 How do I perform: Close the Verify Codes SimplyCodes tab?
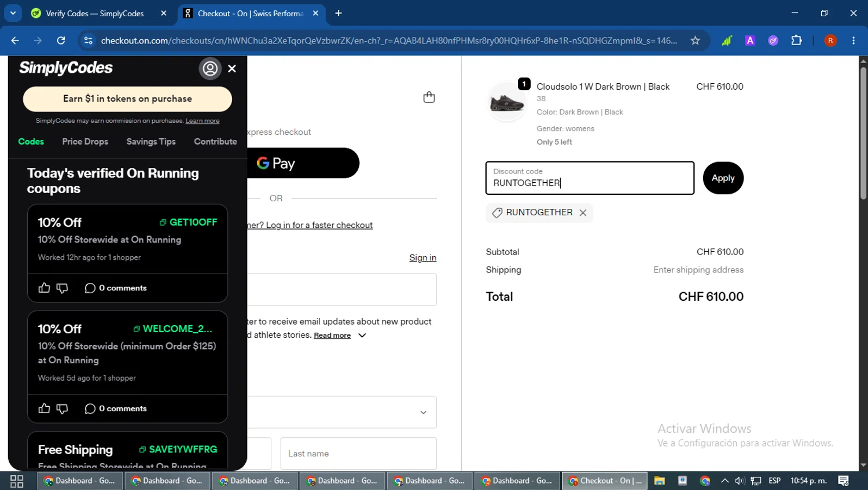point(164,13)
